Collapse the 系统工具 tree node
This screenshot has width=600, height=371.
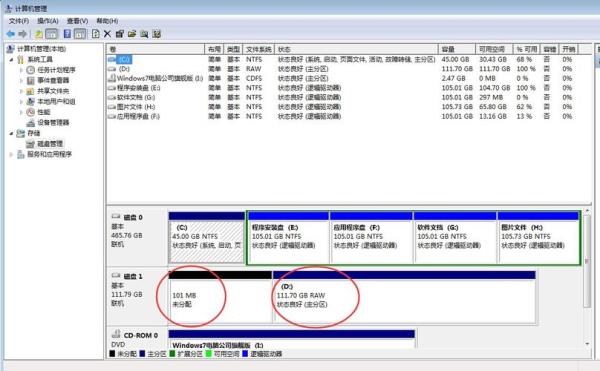point(11,60)
